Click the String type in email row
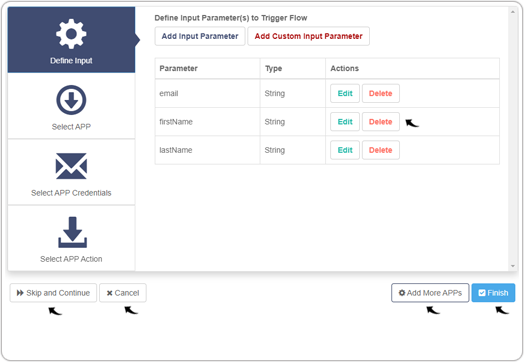The image size is (524, 362). 275,93
